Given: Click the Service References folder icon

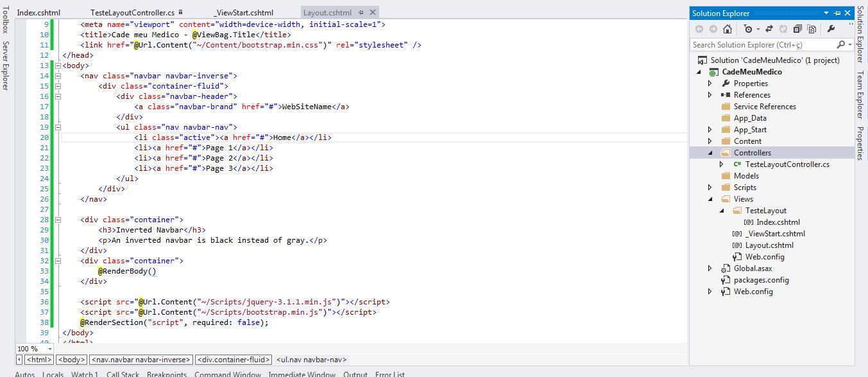Looking at the screenshot, I should point(726,107).
